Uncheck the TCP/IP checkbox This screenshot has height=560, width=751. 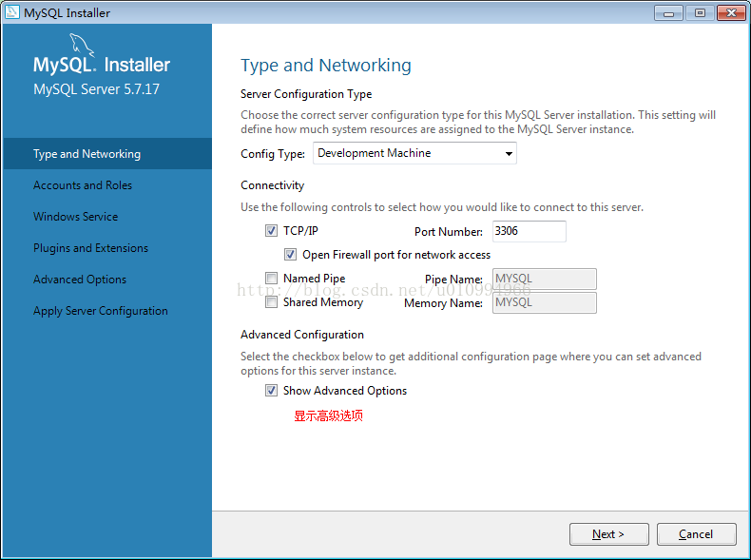pos(272,231)
